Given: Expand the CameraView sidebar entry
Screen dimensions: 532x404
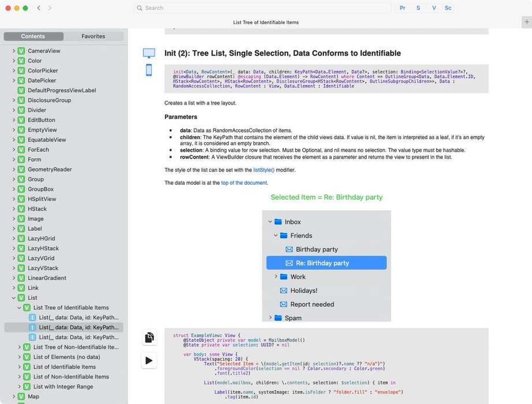Looking at the screenshot, I should click(13, 51).
